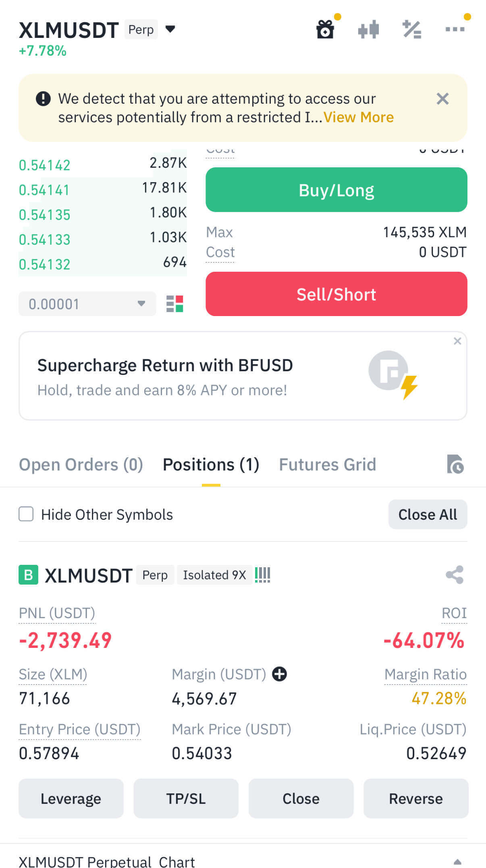Image resolution: width=486 pixels, height=868 pixels.
Task: Close the BFUSD promotion card
Action: coord(457,341)
